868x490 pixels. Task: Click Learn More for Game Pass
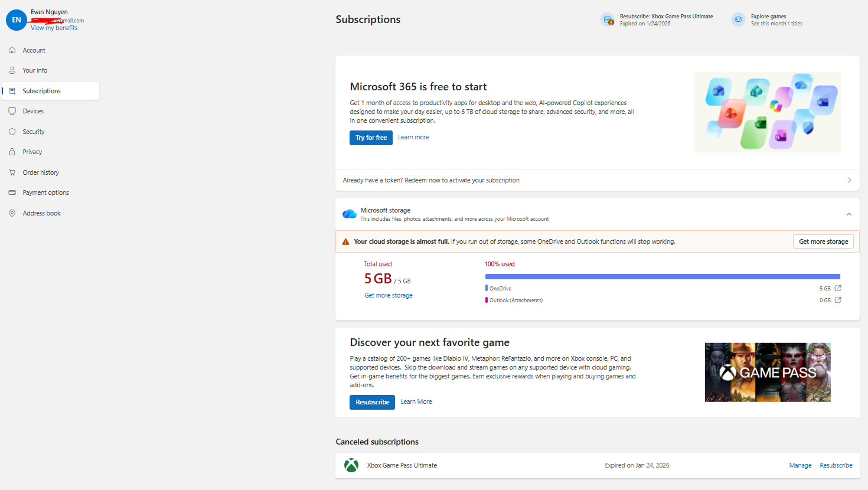416,401
